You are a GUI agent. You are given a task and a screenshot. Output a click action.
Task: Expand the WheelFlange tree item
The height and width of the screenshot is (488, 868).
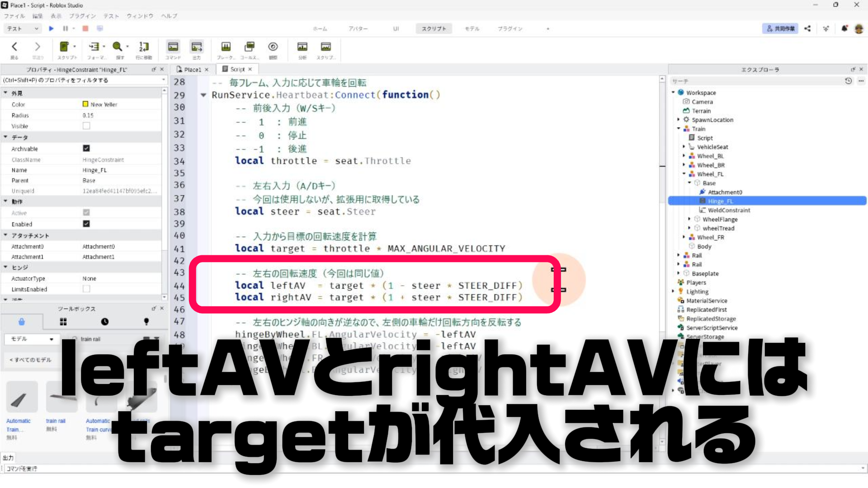click(689, 219)
